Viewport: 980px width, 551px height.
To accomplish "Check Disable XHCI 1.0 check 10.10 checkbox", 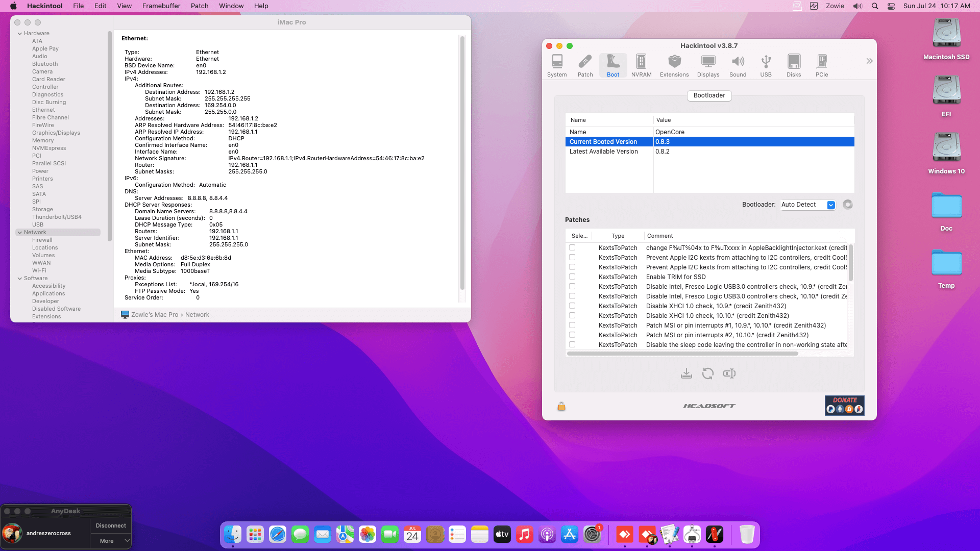I will (572, 315).
